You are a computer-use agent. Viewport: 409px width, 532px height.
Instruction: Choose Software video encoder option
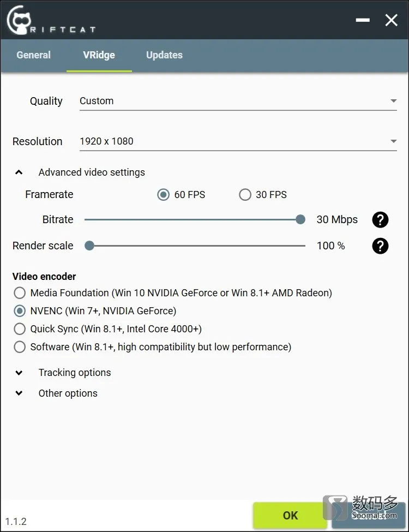coord(20,346)
